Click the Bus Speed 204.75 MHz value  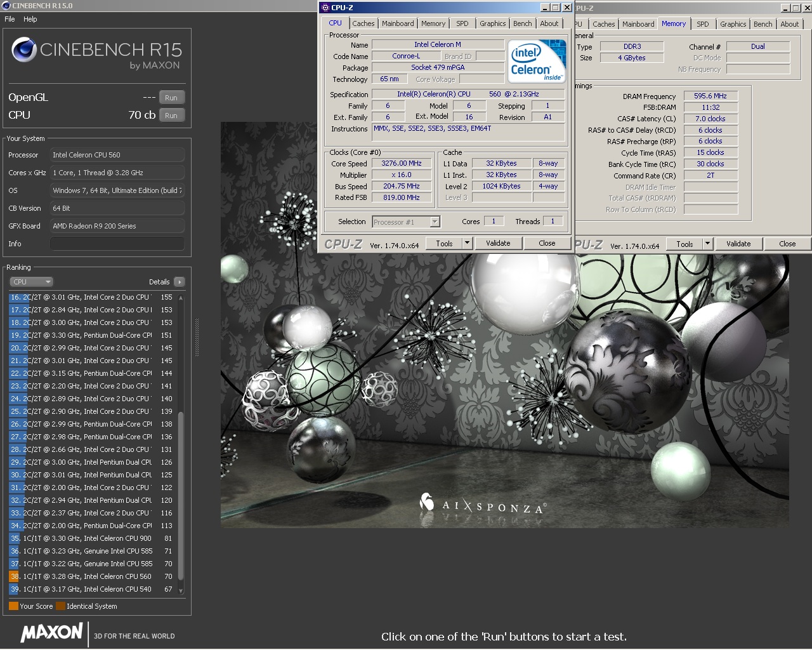pos(401,186)
